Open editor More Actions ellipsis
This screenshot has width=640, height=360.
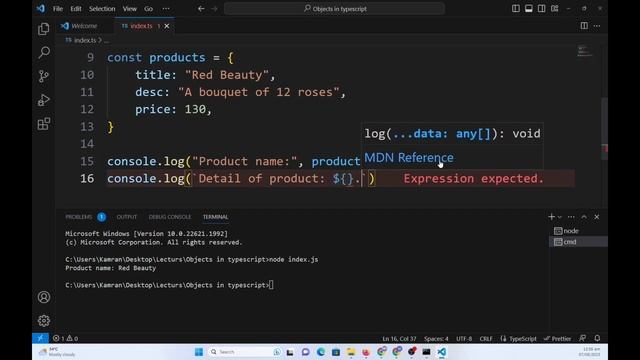coord(597,26)
